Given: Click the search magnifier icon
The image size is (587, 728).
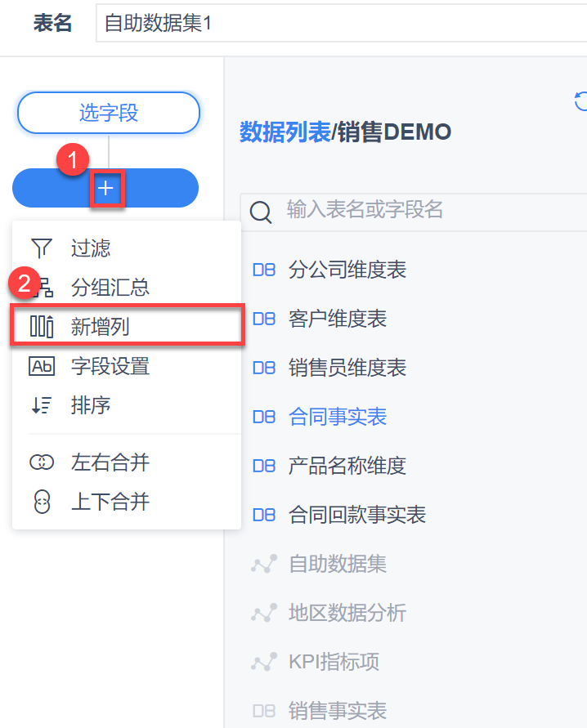Looking at the screenshot, I should pos(261,212).
